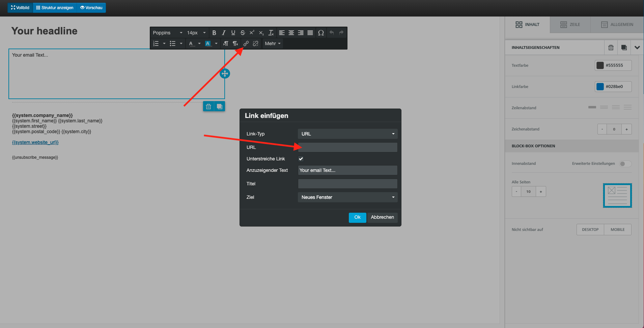Click the insert link icon
The height and width of the screenshot is (328, 644).
246,43
